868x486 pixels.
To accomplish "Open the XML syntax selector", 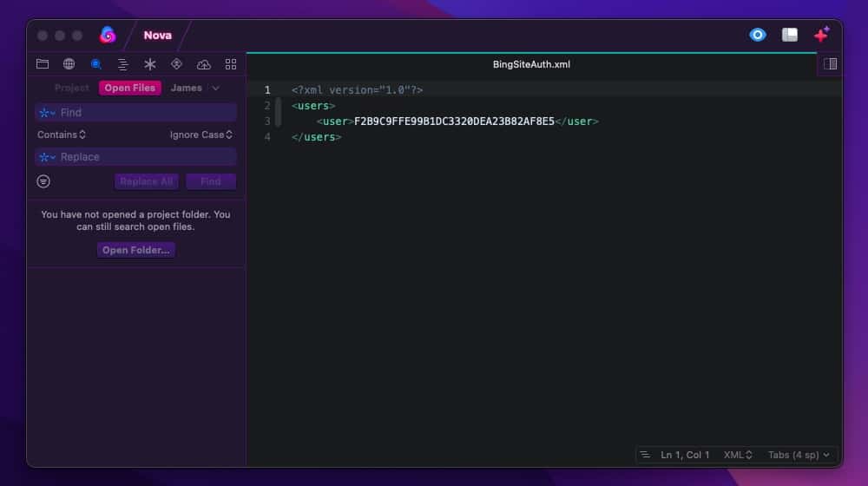I will 738,455.
